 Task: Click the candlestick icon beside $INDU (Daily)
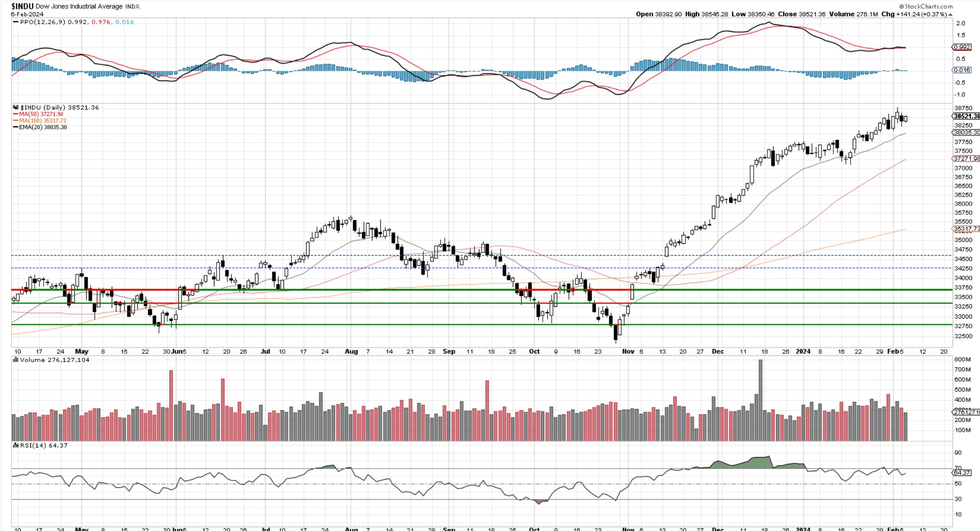pyautogui.click(x=16, y=107)
